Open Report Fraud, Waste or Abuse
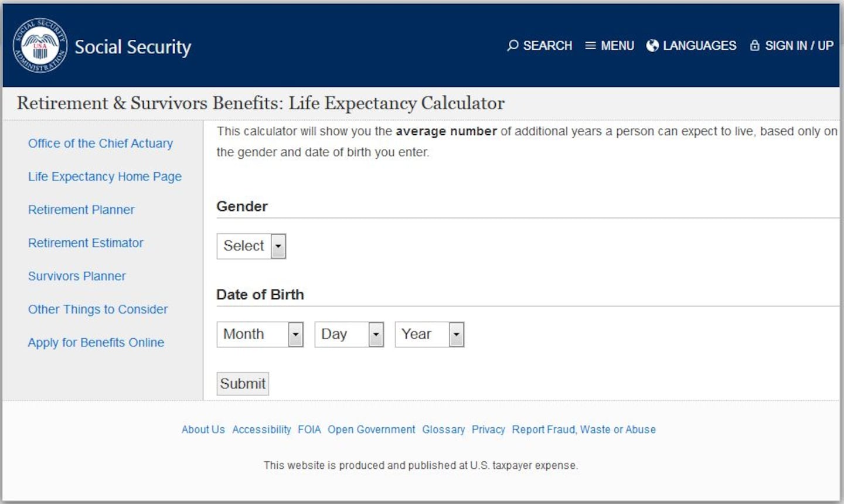 pos(584,430)
